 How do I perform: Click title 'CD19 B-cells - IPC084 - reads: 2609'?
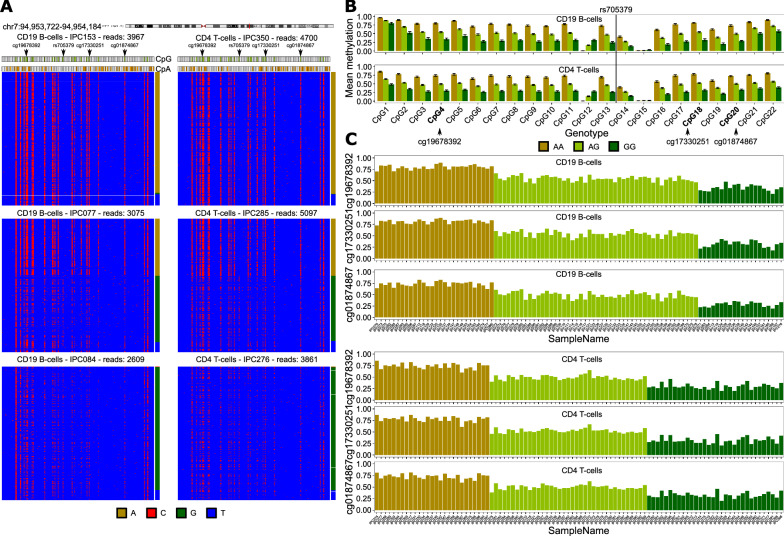(x=80, y=360)
